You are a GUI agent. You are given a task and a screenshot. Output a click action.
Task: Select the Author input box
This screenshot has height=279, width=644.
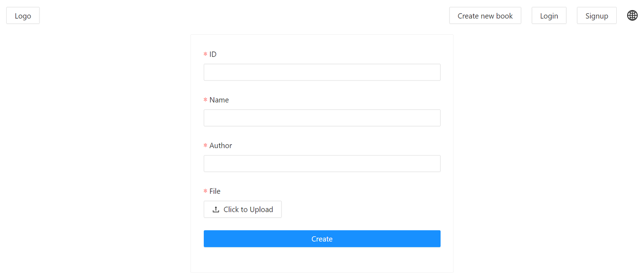322,164
